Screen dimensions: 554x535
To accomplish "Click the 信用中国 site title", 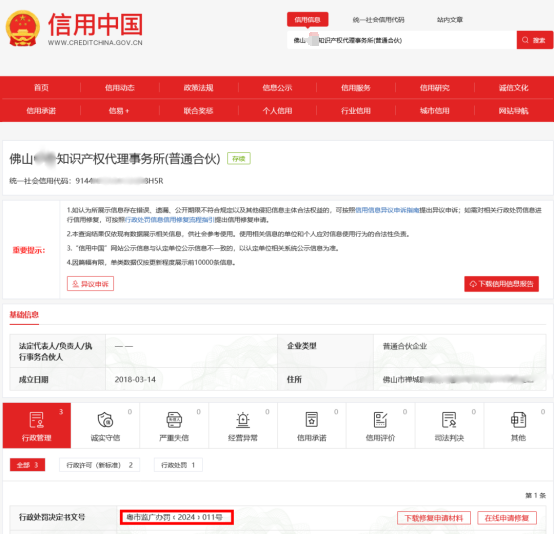I will [x=95, y=25].
